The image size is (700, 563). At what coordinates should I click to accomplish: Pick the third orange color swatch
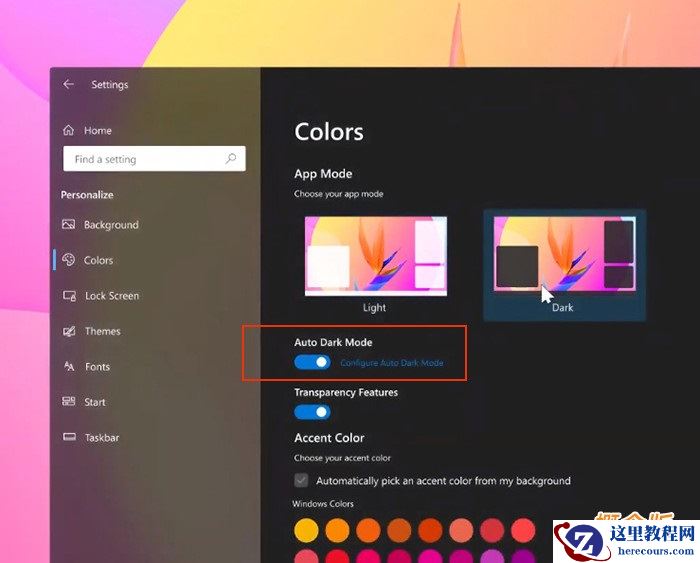(x=368, y=530)
